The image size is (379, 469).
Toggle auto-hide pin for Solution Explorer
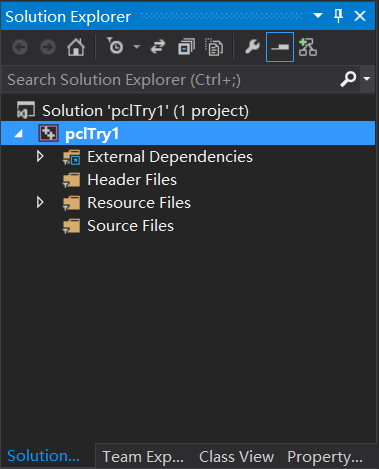pos(339,16)
